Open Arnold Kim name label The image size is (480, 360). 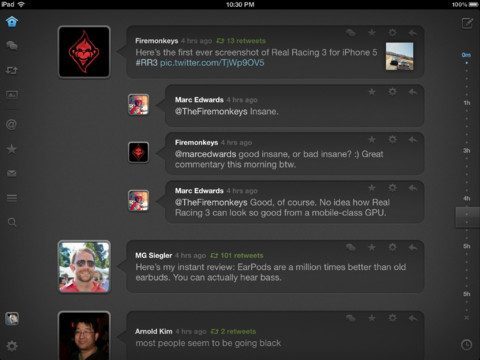(154, 332)
